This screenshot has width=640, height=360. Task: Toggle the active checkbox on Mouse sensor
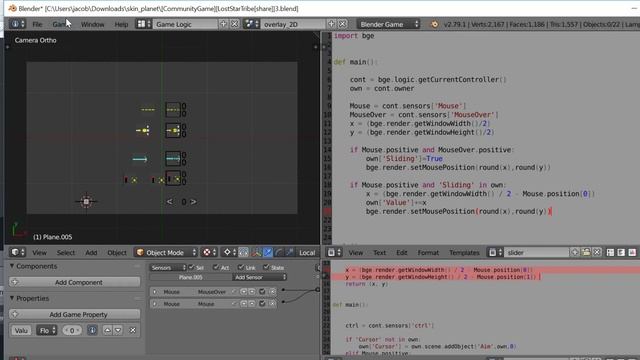click(262, 304)
